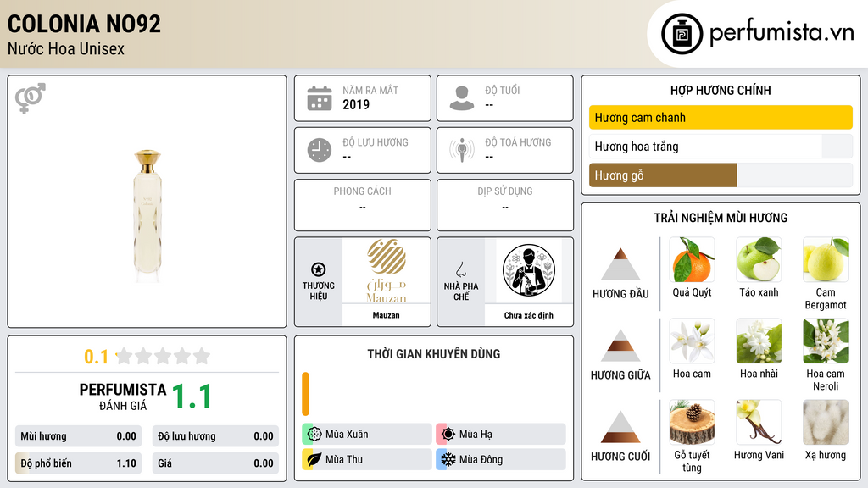Click the Mùa Hạ sun icon

point(448,435)
